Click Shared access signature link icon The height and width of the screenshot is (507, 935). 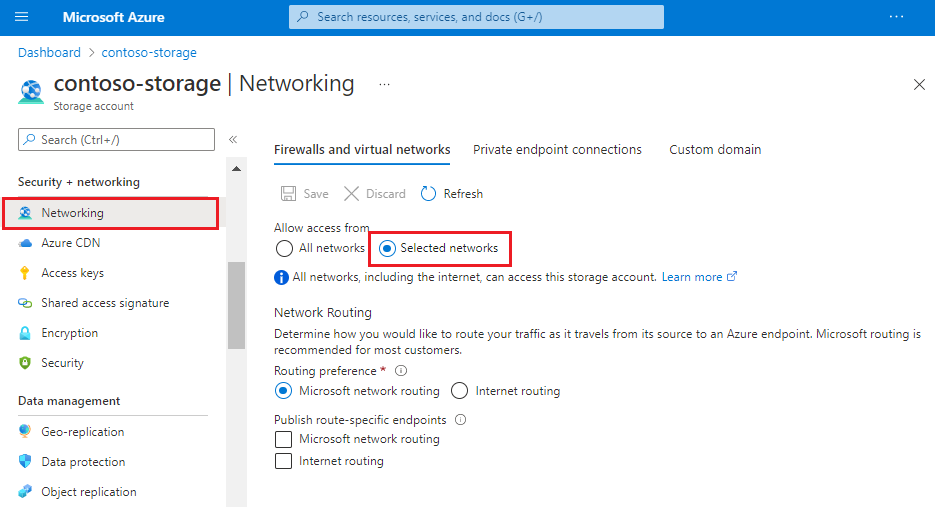click(25, 303)
